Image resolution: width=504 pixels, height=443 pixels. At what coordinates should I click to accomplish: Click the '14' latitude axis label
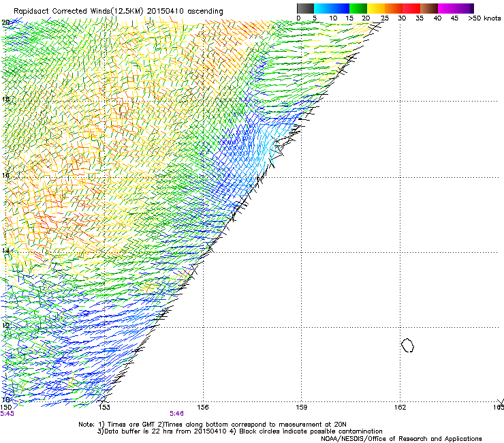5,250
